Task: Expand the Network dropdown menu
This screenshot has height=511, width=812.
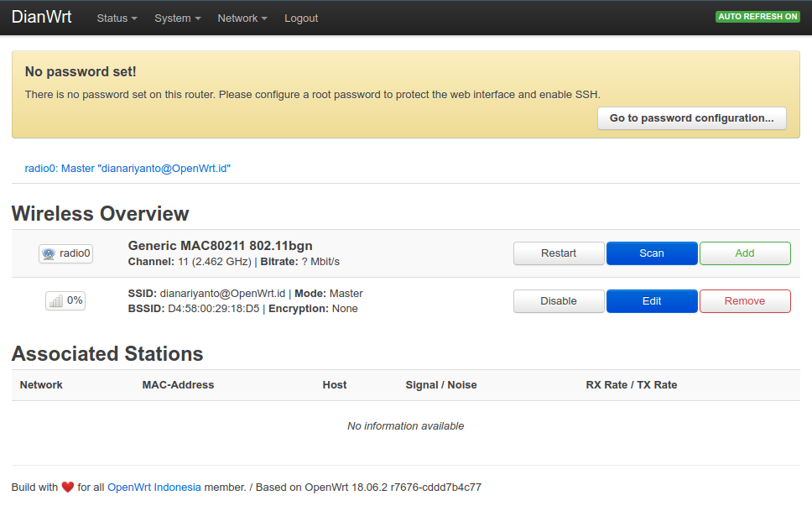Action: [x=242, y=18]
